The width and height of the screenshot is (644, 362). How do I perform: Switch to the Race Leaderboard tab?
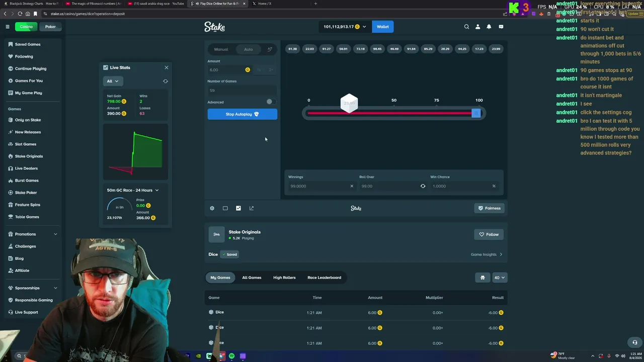click(324, 278)
